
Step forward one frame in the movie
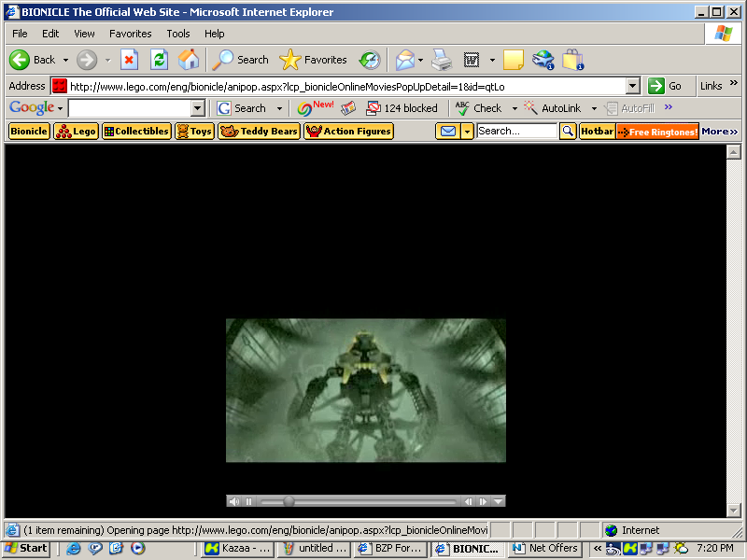(483, 500)
